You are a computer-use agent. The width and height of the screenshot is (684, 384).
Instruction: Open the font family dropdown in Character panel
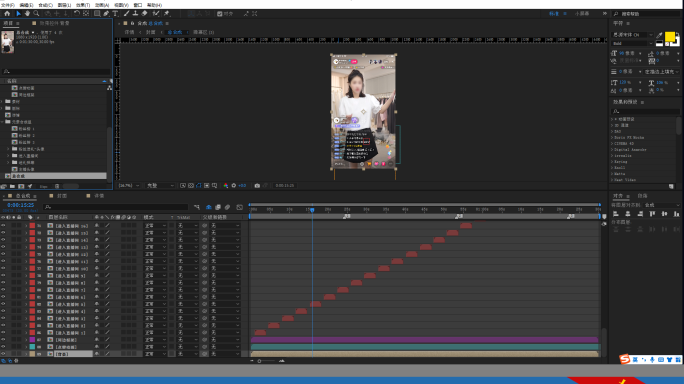coord(632,34)
